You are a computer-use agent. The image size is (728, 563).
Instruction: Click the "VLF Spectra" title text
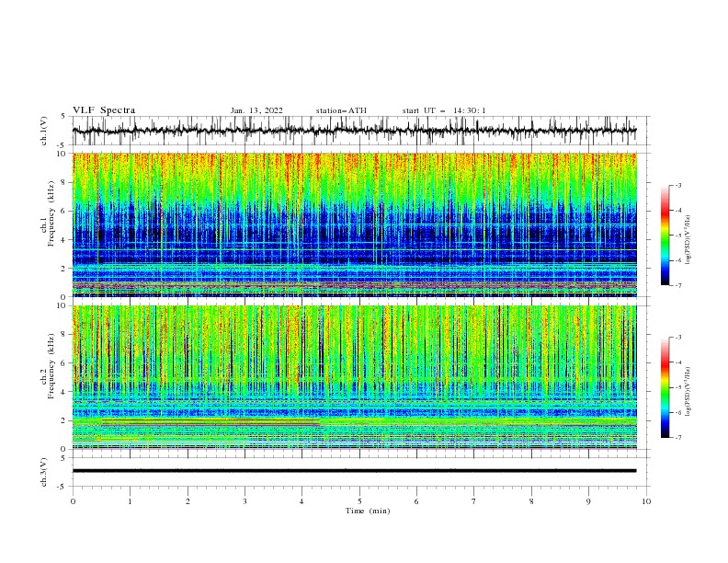pos(104,110)
